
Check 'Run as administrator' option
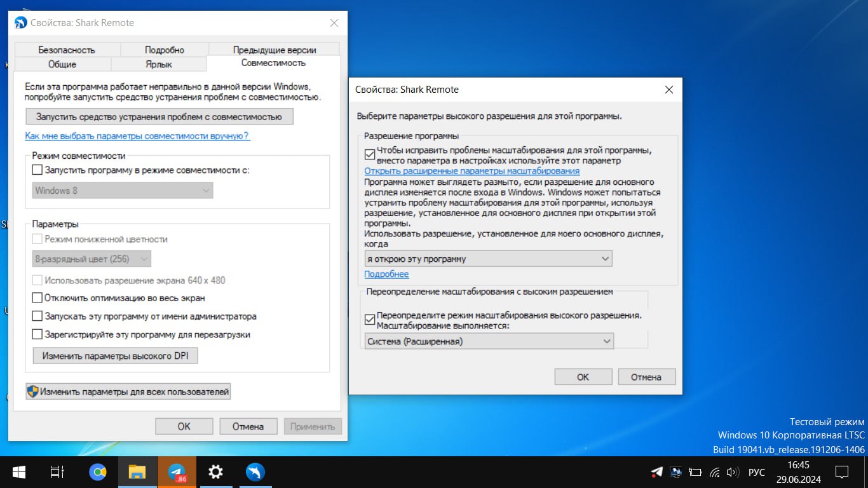37,316
